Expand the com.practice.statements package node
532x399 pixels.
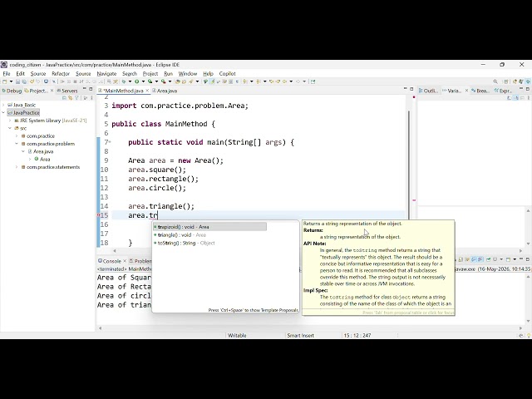pyautogui.click(x=17, y=167)
